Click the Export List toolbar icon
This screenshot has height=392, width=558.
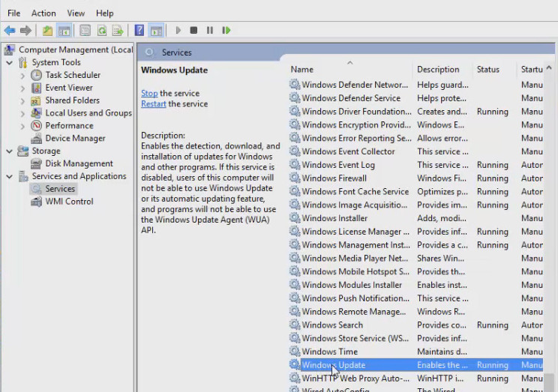[118, 31]
